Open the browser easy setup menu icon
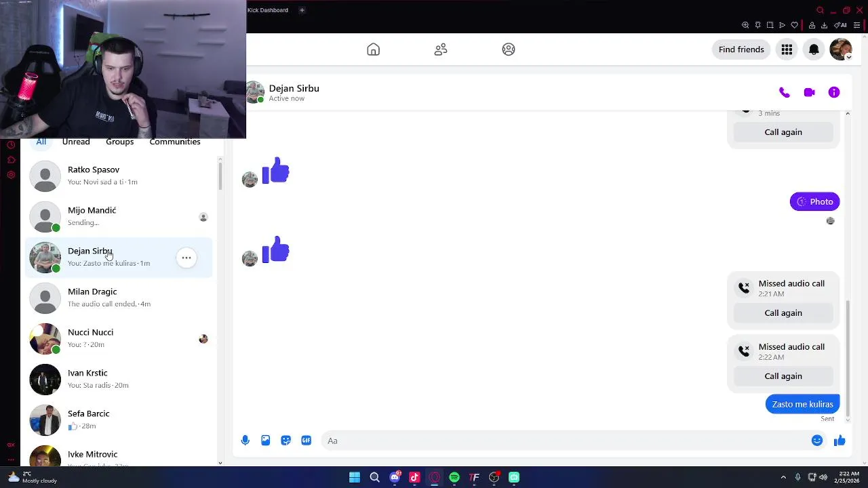This screenshot has height=488, width=868. click(857, 25)
